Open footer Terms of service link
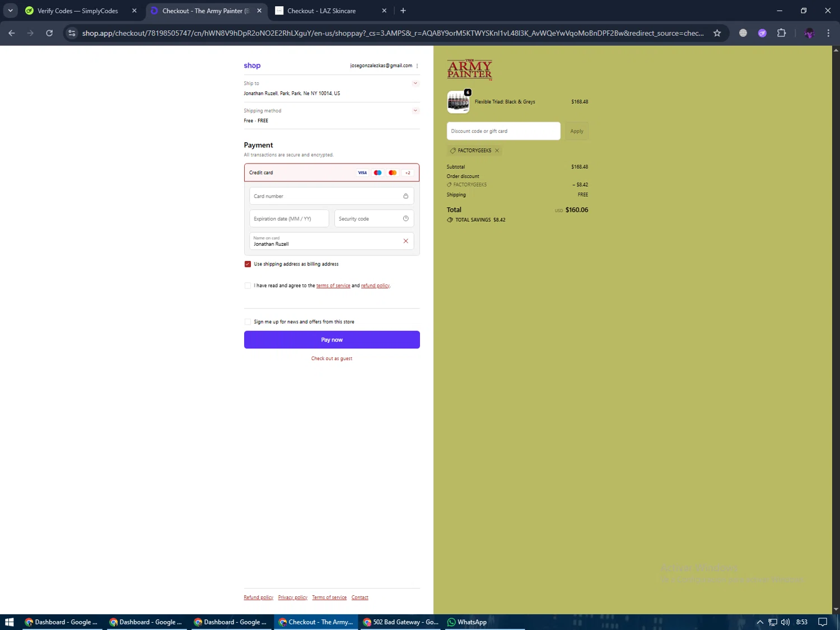This screenshot has height=630, width=840. 329,598
